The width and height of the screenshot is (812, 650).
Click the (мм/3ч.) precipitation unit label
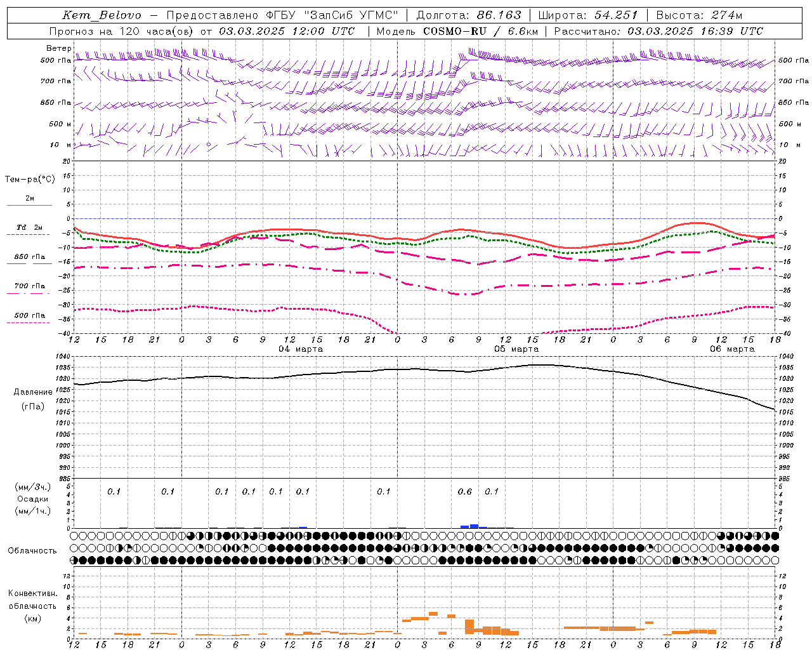click(32, 487)
